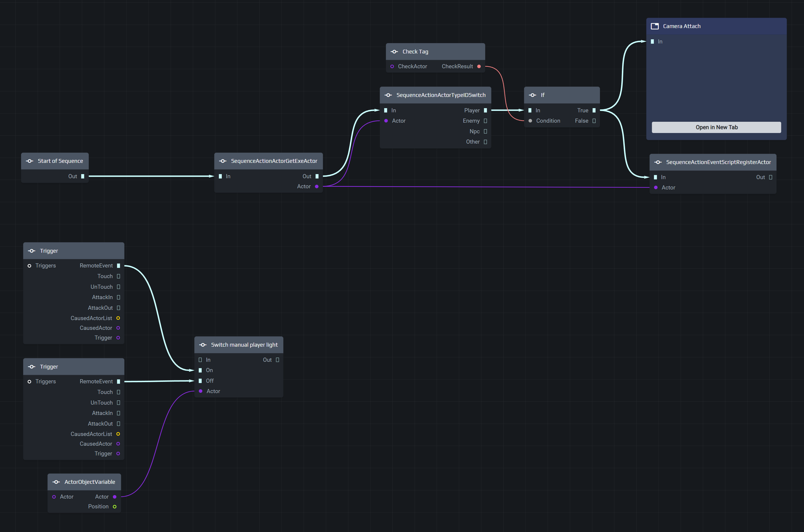Click RegisterActor node Out port
The width and height of the screenshot is (804, 532).
click(770, 177)
